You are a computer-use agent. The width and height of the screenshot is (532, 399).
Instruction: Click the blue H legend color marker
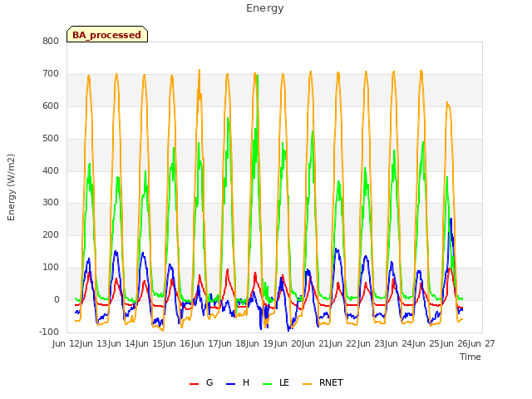coord(230,384)
